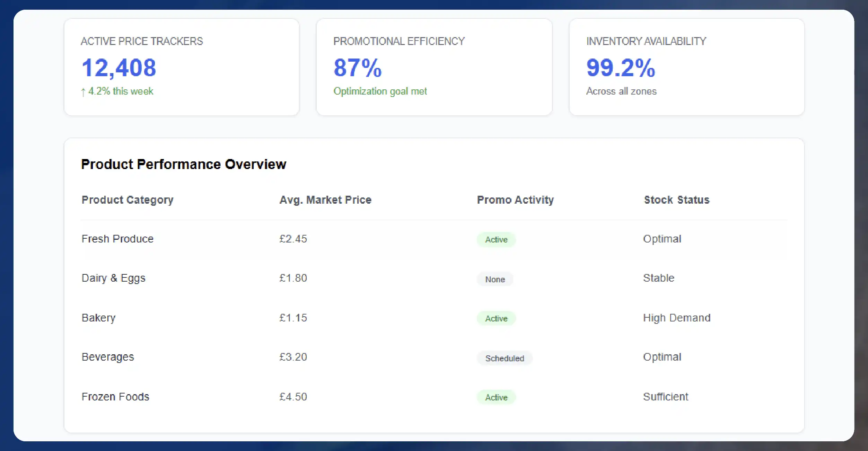
Task: Select the Fresh Produce row name
Action: 117,239
